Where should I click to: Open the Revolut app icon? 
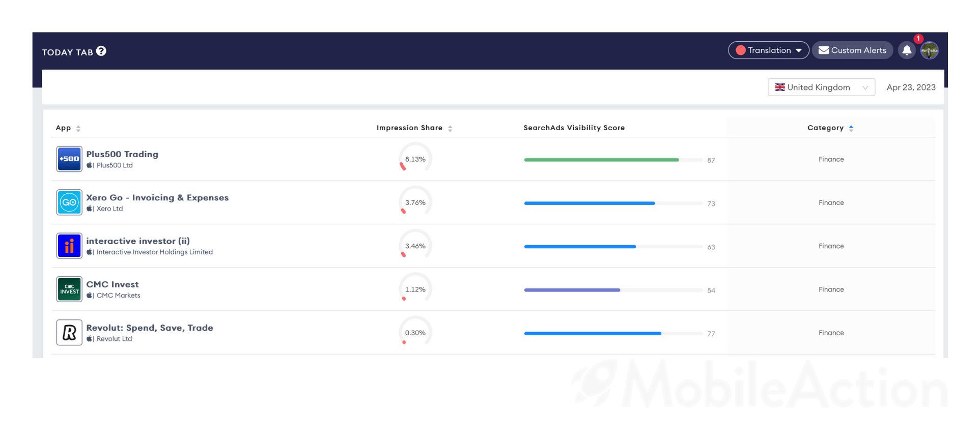click(x=69, y=333)
